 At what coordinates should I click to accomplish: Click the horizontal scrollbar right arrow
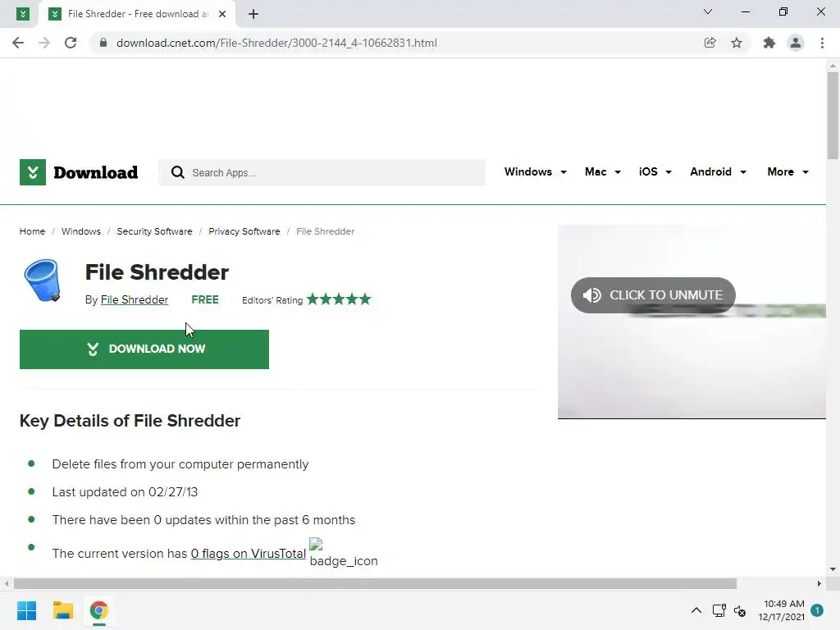[819, 583]
